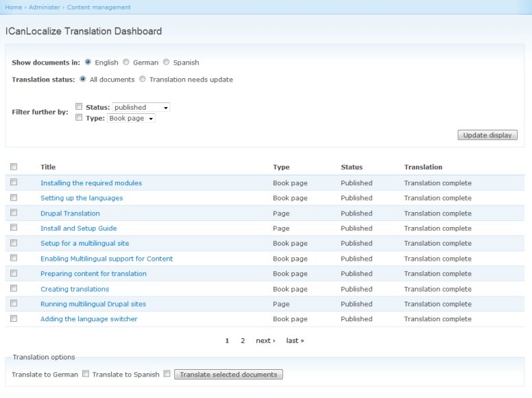Go to page 2 of results
The image size is (532, 398).
click(x=243, y=341)
